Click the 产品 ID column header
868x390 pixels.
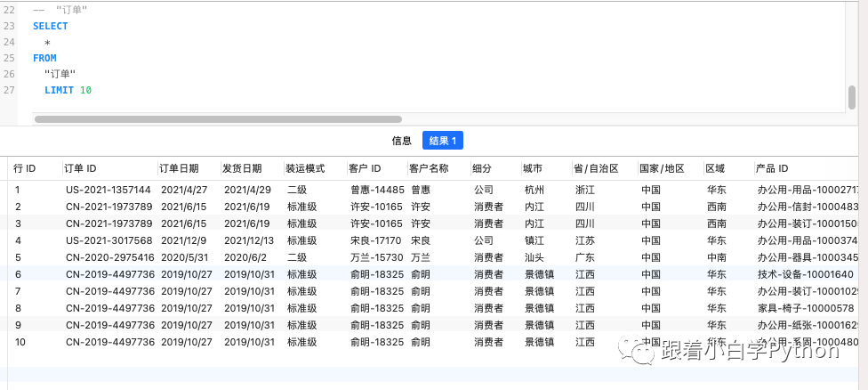(x=772, y=168)
